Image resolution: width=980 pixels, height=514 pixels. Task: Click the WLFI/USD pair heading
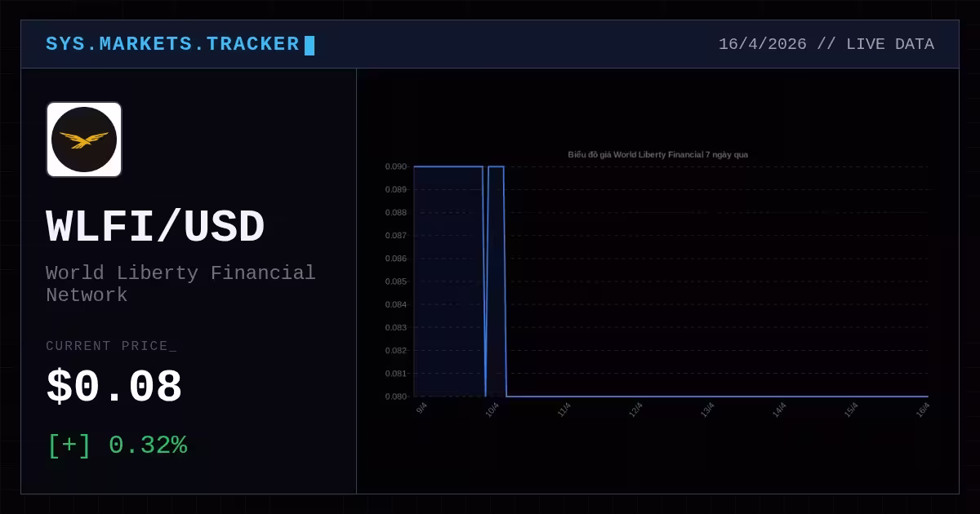point(155,226)
